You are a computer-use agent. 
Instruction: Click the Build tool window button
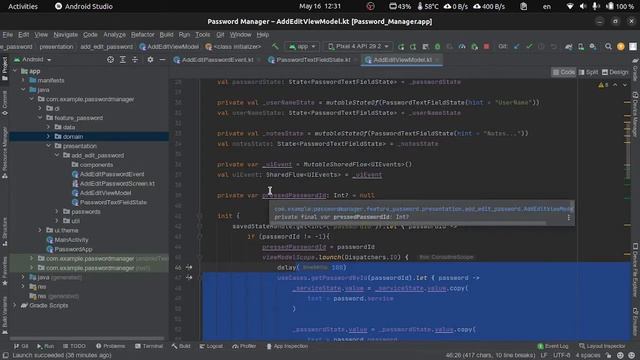pos(181,346)
